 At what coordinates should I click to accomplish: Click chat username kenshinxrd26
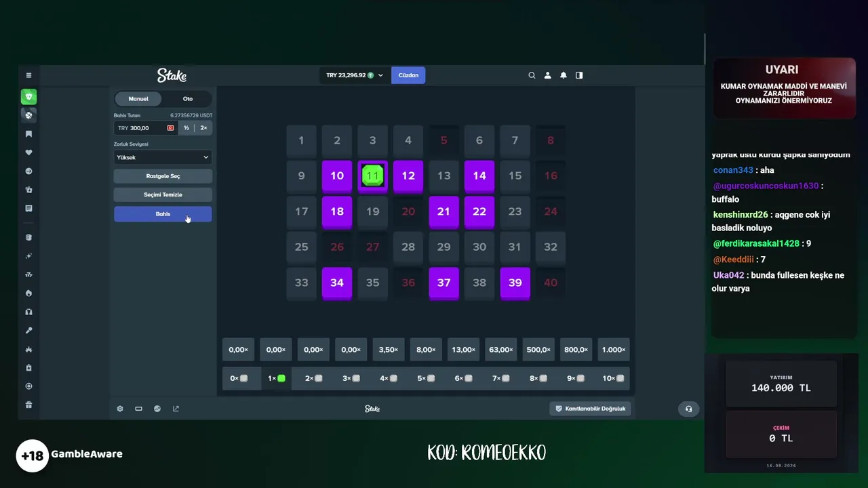pyautogui.click(x=741, y=215)
